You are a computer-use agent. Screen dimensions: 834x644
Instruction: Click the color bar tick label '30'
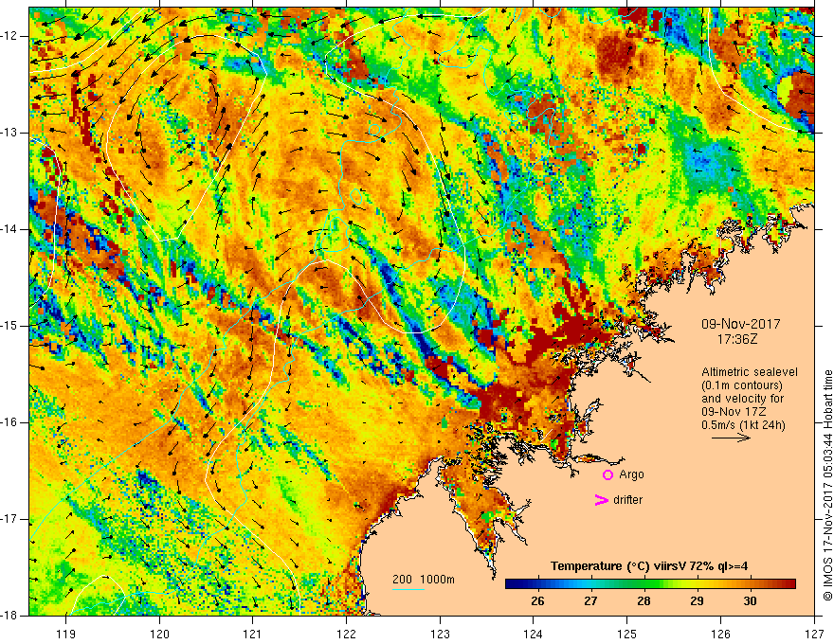(750, 601)
